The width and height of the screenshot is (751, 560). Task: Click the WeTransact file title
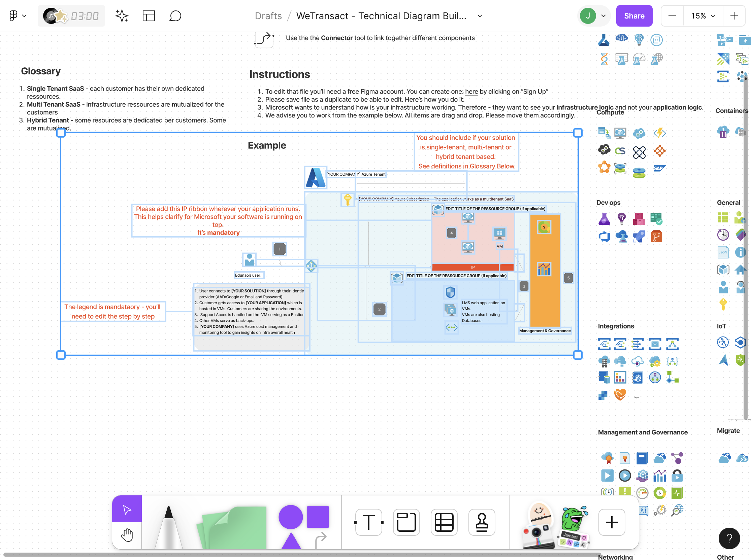[x=381, y=16]
